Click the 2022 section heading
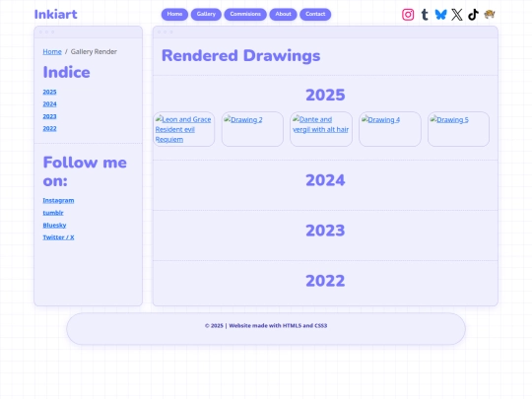This screenshot has height=399, width=532. (x=325, y=281)
